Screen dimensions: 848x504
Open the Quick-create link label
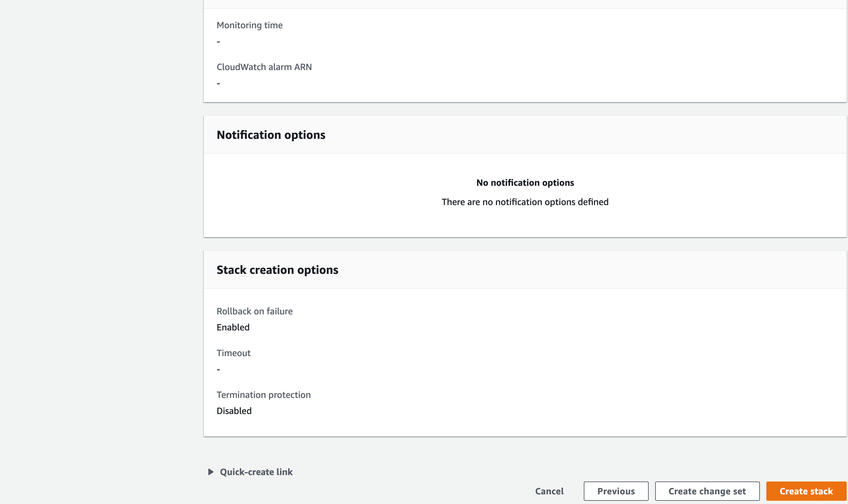tap(256, 472)
